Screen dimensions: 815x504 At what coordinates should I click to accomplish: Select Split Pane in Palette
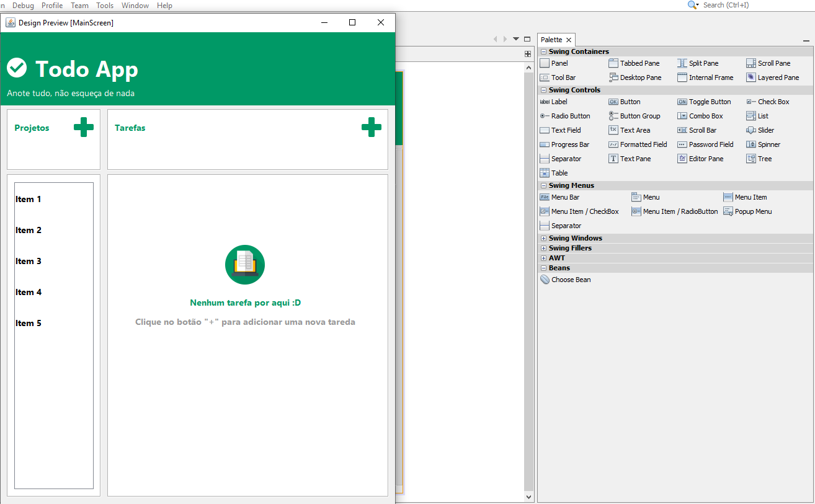(x=698, y=63)
